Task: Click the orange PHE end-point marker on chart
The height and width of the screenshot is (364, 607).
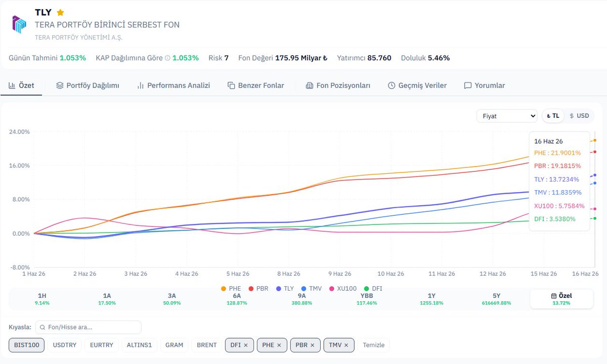Action: (x=595, y=140)
